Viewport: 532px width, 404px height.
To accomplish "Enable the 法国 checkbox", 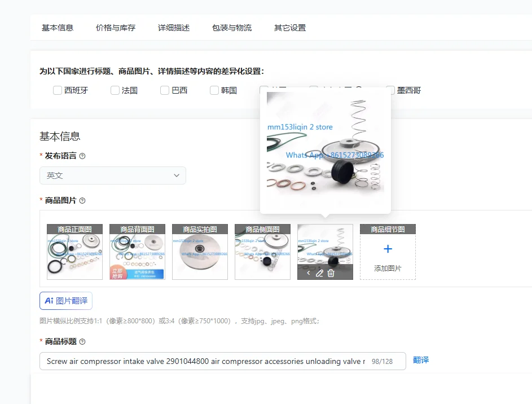I will [x=115, y=90].
